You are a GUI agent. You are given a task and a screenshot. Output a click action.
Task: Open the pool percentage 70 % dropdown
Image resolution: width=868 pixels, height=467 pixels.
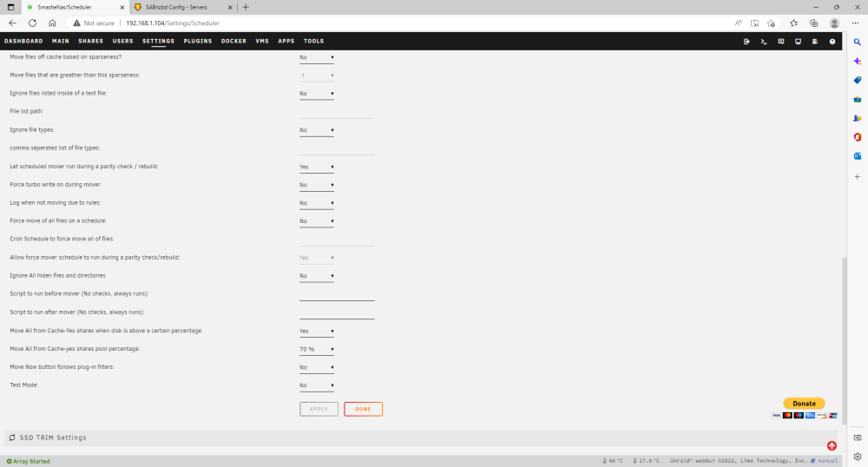[317, 349]
